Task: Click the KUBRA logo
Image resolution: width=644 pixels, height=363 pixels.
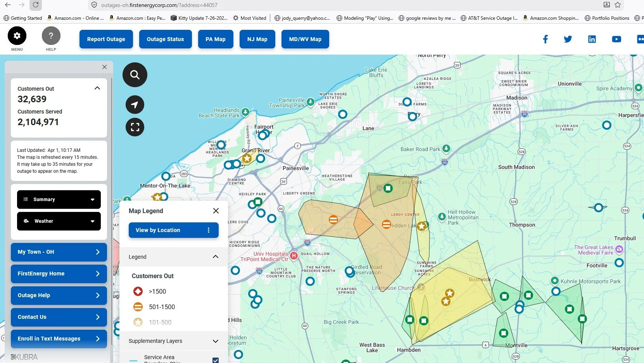Action: [24, 357]
